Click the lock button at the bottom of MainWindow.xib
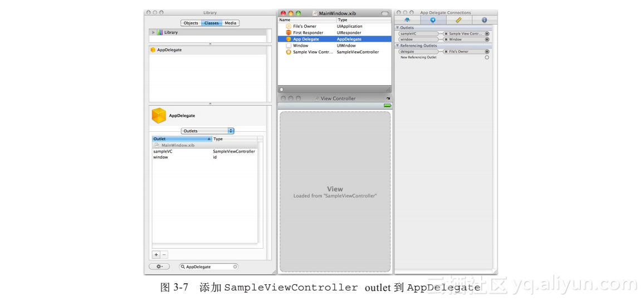Screen dimensions: 644x301 pos(281,89)
